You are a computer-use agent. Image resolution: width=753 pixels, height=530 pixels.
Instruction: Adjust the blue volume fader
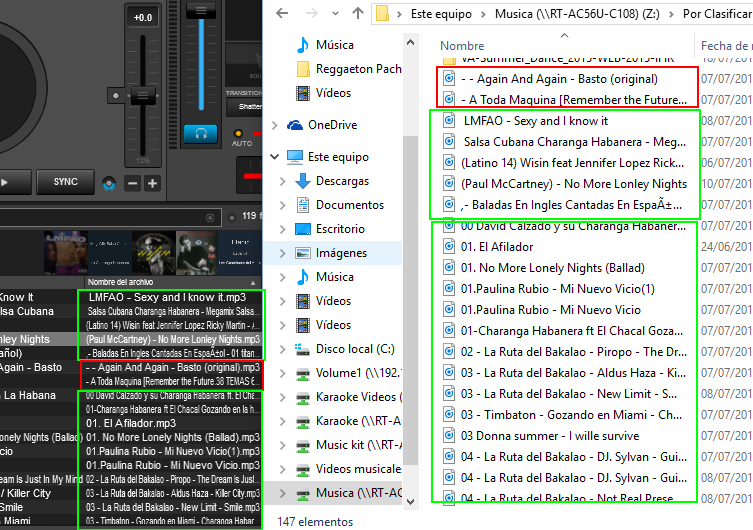pyautogui.click(x=201, y=11)
